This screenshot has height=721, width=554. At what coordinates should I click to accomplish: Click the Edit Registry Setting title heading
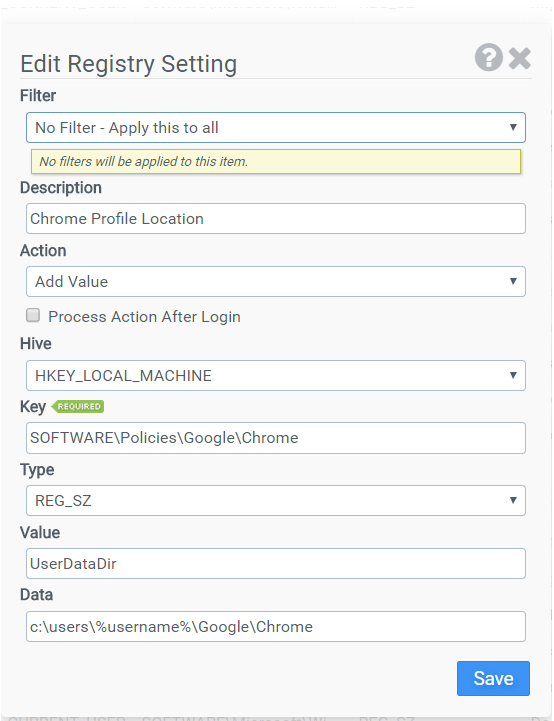pyautogui.click(x=129, y=64)
